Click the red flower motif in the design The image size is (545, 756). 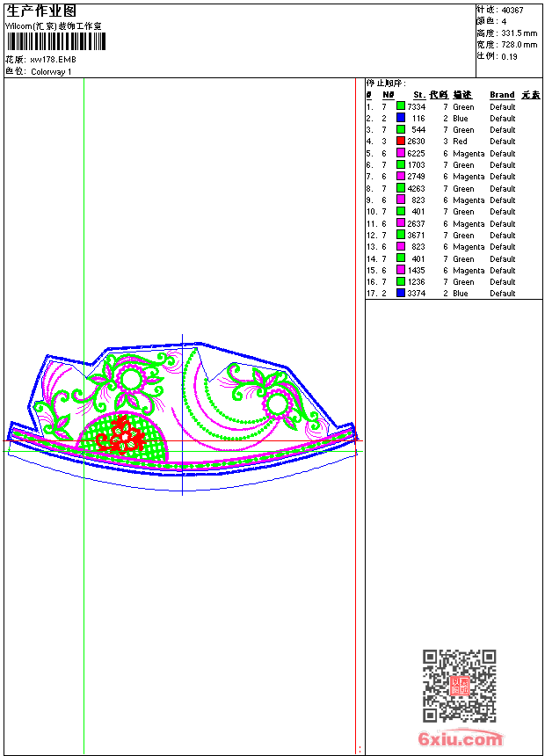tap(120, 435)
